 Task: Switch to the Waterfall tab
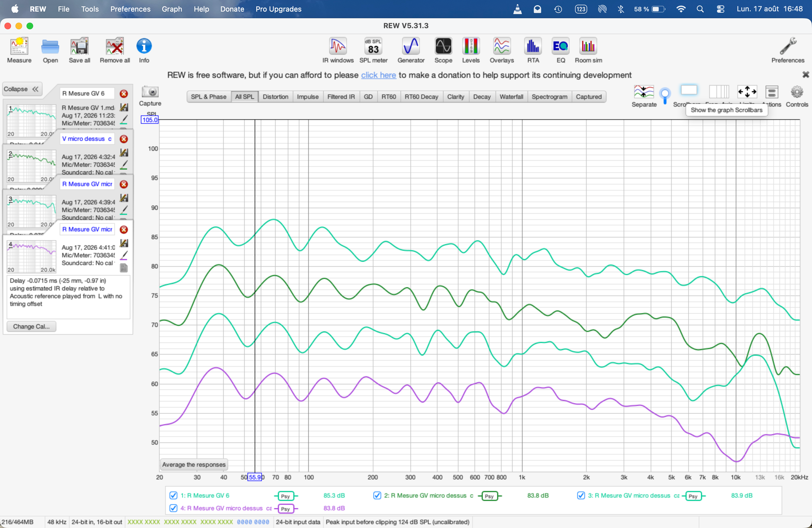click(511, 97)
